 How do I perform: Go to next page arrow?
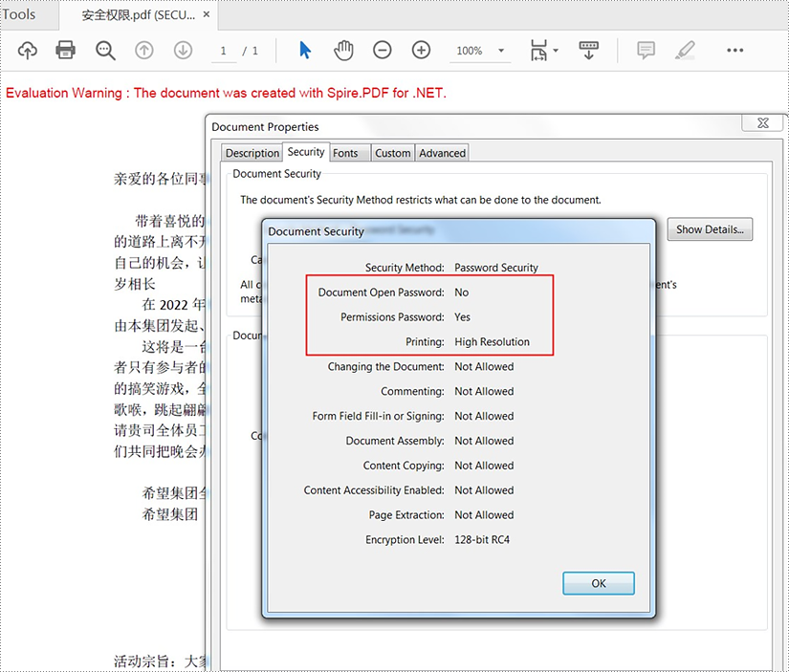point(184,51)
